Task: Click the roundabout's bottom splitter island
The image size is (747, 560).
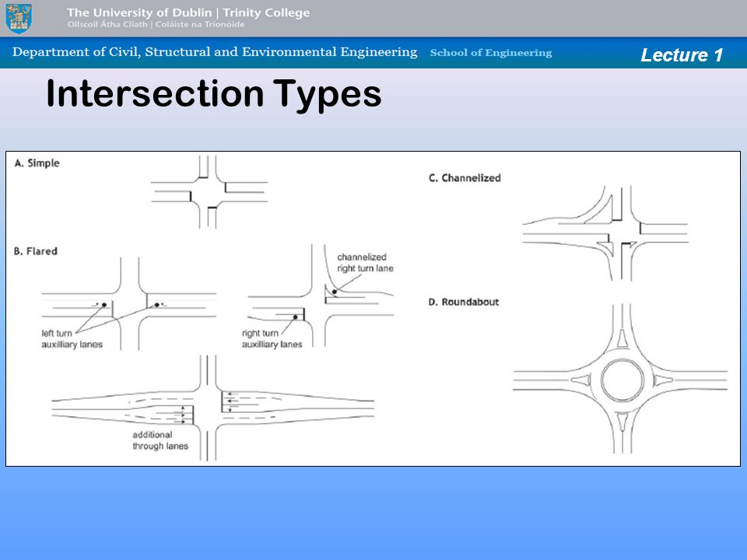Action: [x=622, y=422]
